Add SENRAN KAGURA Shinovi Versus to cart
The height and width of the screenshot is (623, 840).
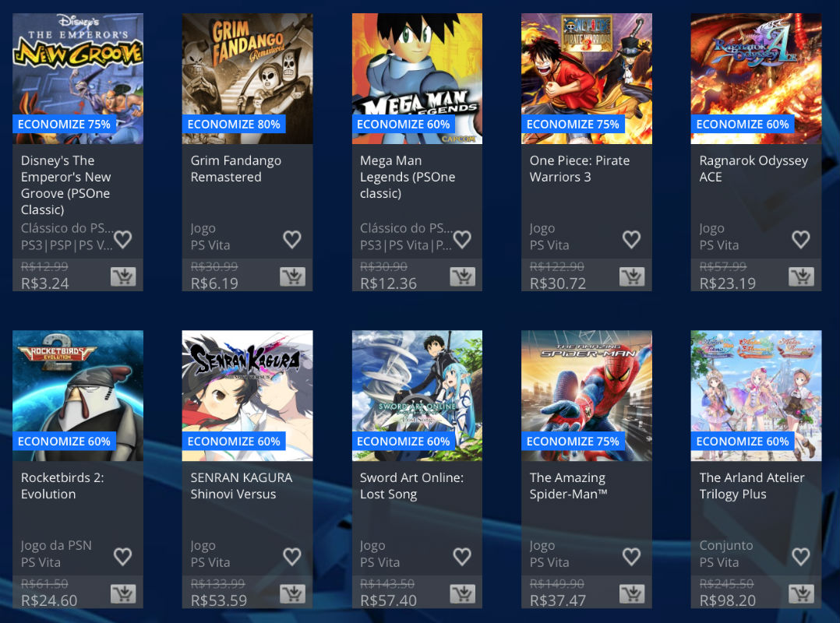292,594
